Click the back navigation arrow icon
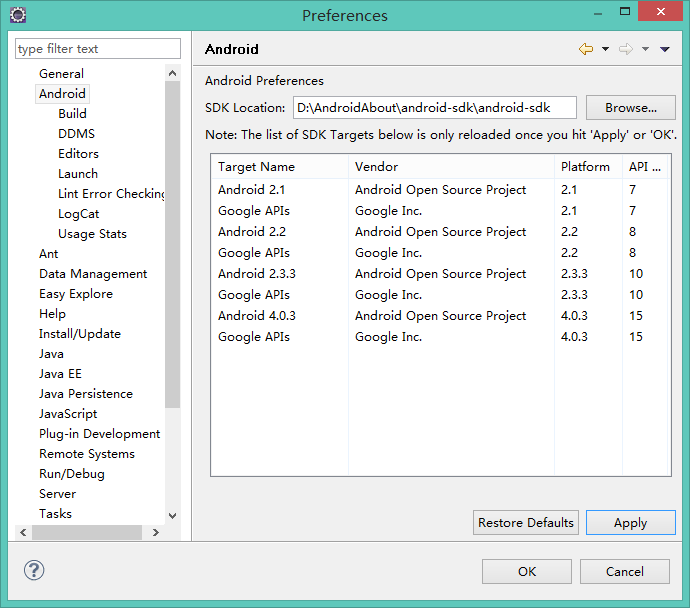This screenshot has height=608, width=690. [586, 49]
